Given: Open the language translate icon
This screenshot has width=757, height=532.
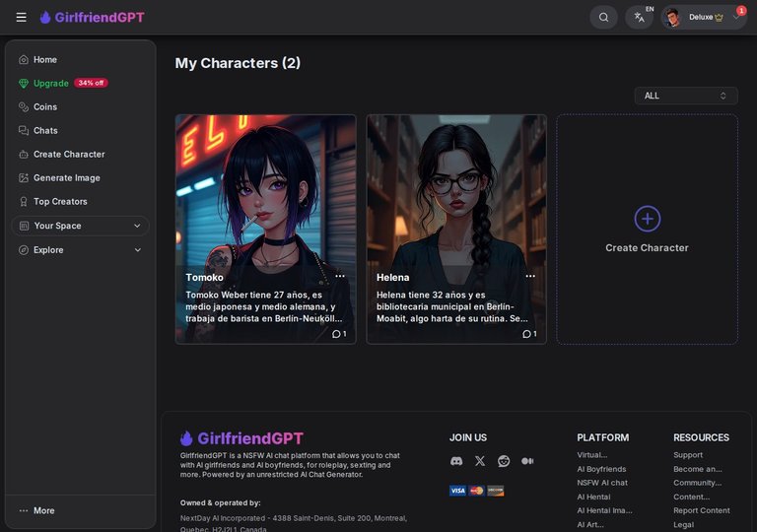Looking at the screenshot, I should click(x=639, y=18).
